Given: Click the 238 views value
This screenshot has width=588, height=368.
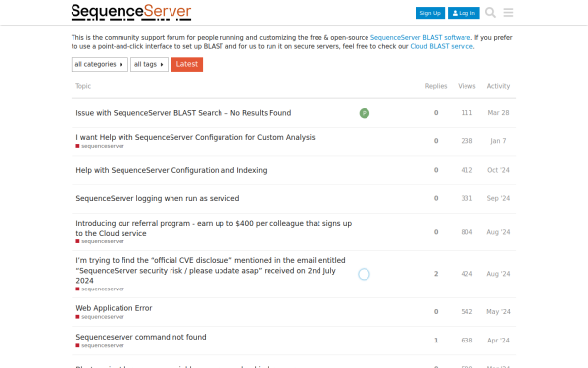Looking at the screenshot, I should (466, 141).
